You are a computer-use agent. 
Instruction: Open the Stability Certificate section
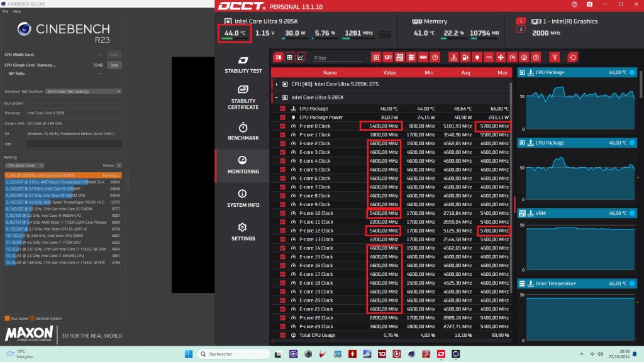tap(243, 97)
